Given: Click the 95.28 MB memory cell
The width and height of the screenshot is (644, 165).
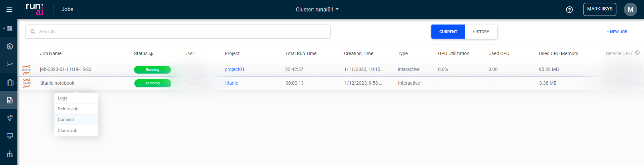Looking at the screenshot, I should point(549,69).
